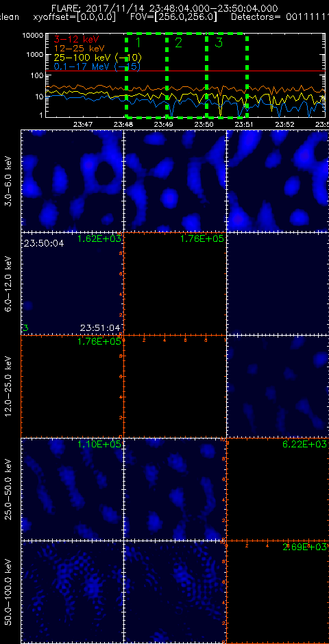This screenshot has height=644, width=329.
Task: Click the green interval 3 label in light curve
Action: coord(219,42)
